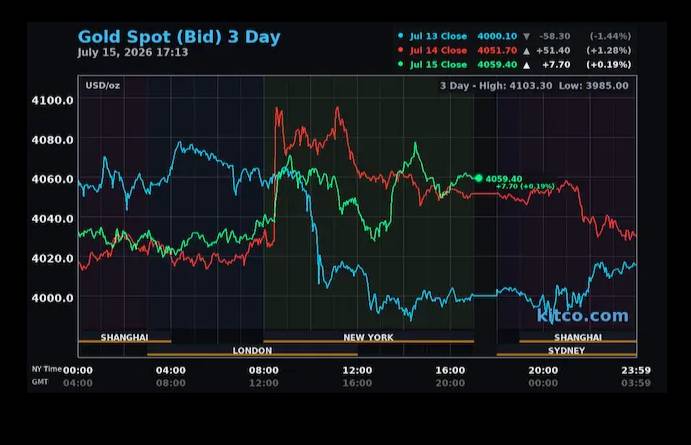The width and height of the screenshot is (691, 445).
Task: Click the up arrow next to +7.70
Action: [x=526, y=65]
